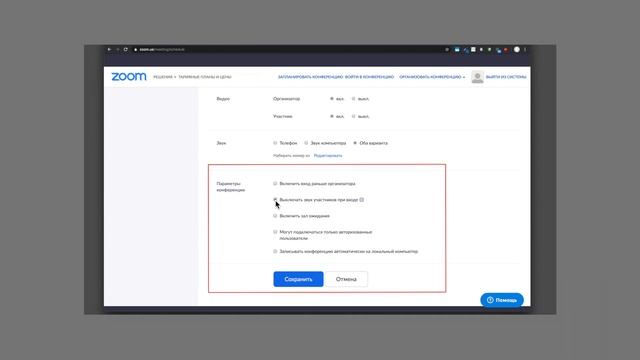The width and height of the screenshot is (640, 360).
Task: Enable Включить вход раньше организатора checkbox
Action: [275, 184]
